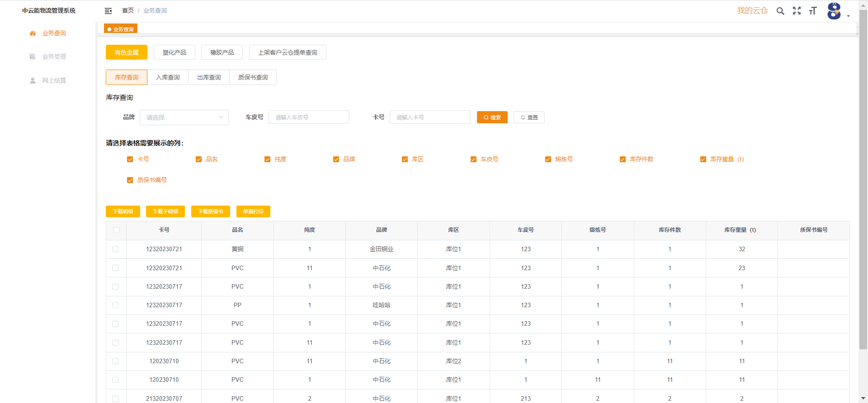Uncheck the 车皮号 column checkbox
The height and width of the screenshot is (403, 868).
[x=473, y=159]
